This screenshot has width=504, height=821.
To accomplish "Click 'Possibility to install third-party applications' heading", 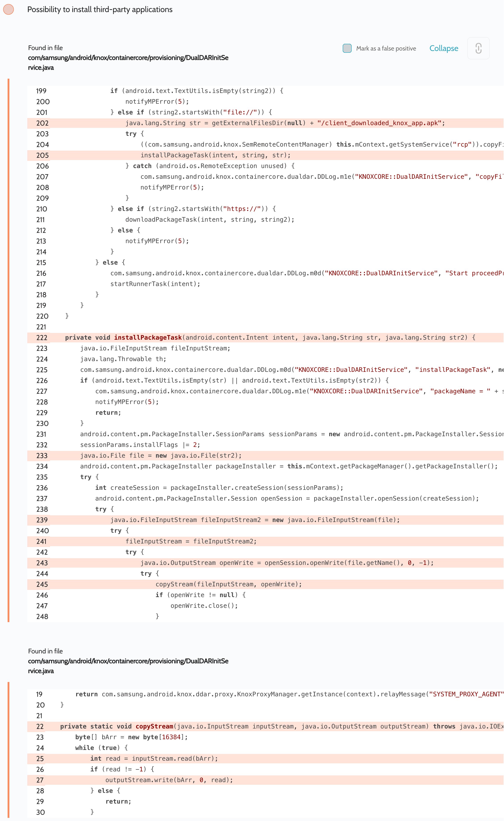I will pyautogui.click(x=100, y=9).
